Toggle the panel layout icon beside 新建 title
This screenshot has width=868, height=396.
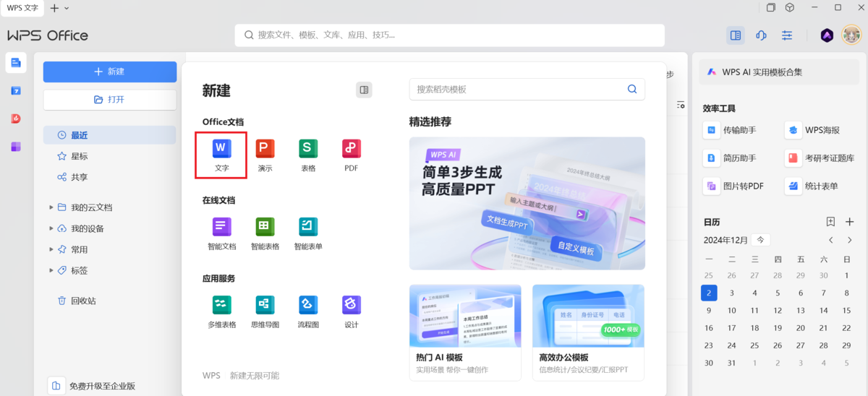click(364, 90)
